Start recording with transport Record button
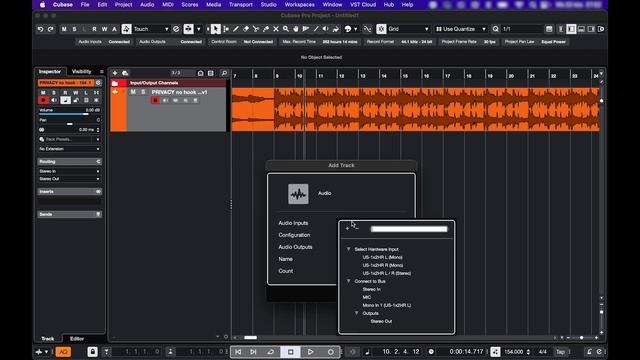 [x=331, y=352]
